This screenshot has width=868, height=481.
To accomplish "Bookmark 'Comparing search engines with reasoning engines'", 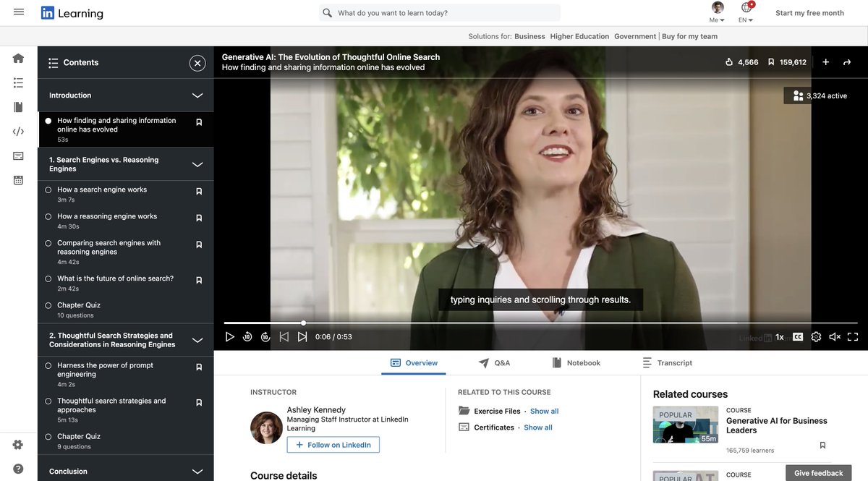I will point(199,244).
